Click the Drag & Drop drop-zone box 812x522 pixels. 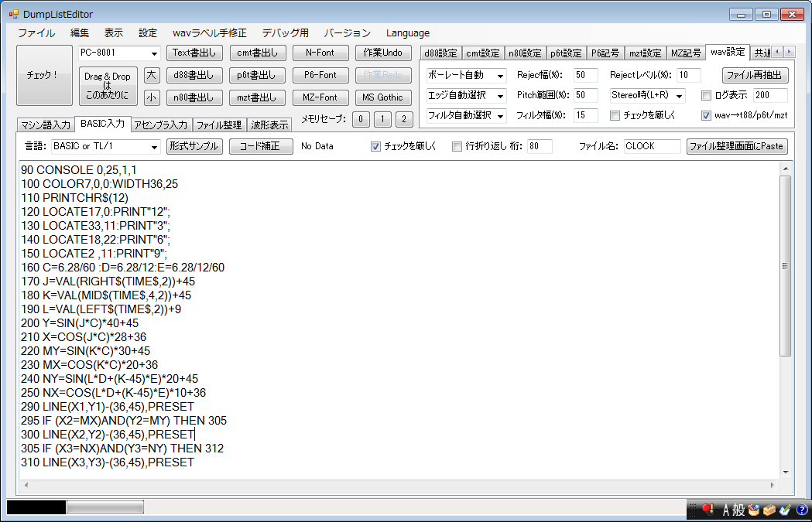pos(108,86)
